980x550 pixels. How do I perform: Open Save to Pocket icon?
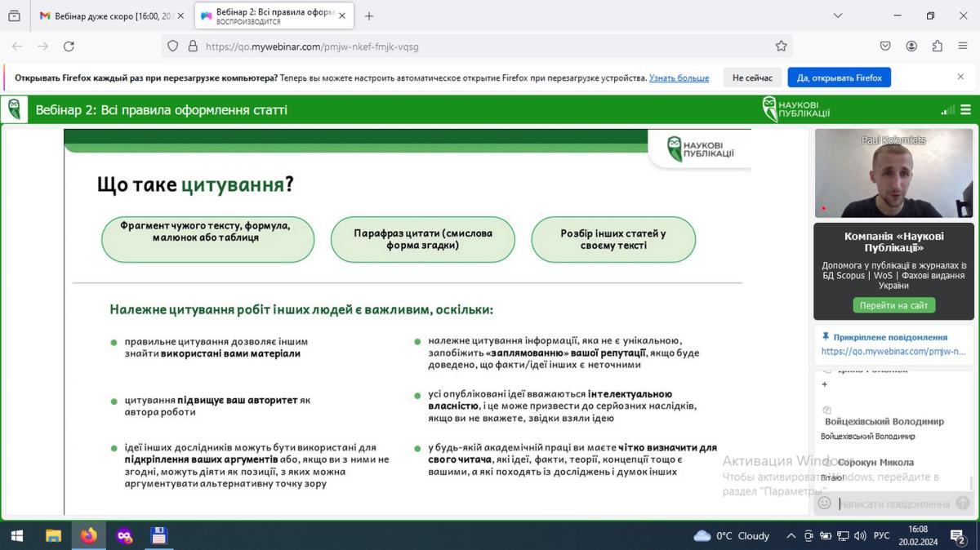[x=885, y=47]
